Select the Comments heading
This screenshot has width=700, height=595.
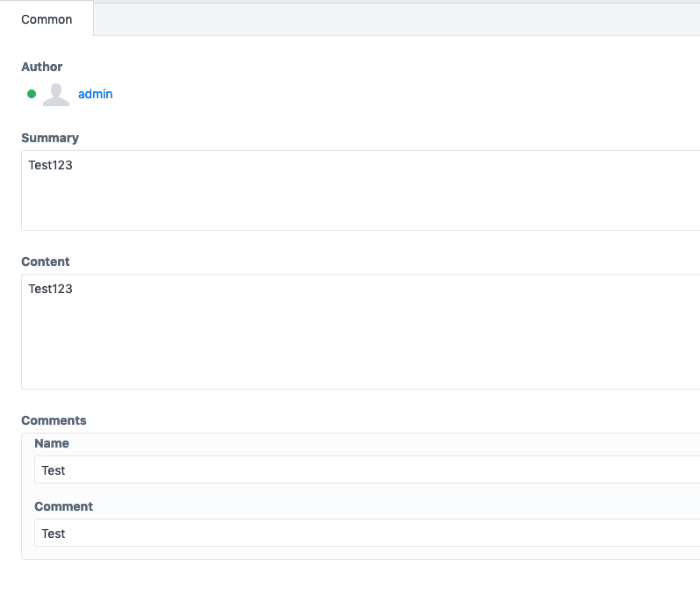coord(54,420)
